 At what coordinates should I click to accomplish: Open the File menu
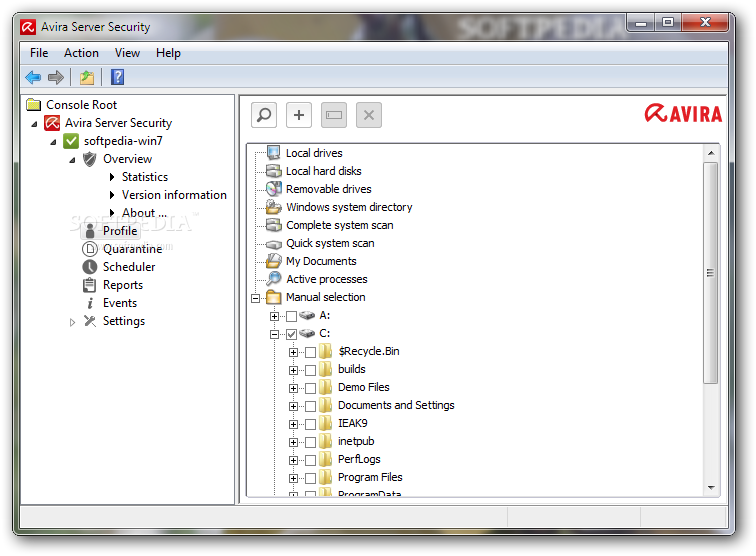(x=39, y=53)
